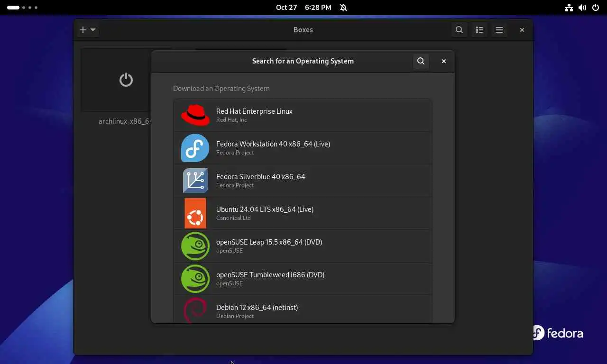Open the clock showing Oct 27 6:28 PM

[x=303, y=8]
